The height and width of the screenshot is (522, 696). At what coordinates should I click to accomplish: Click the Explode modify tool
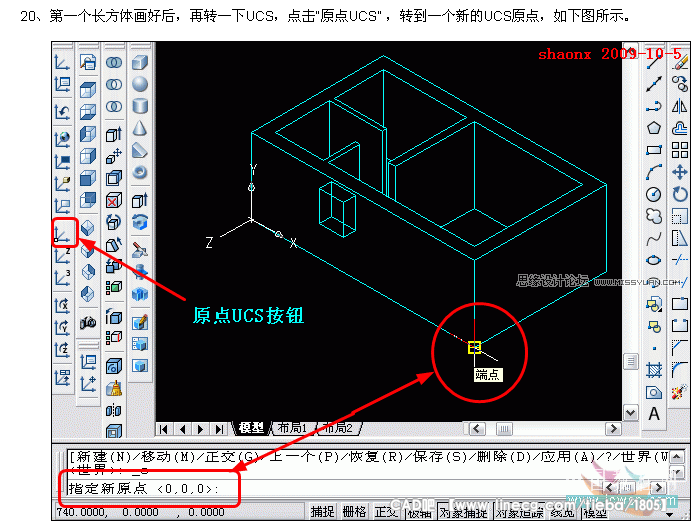coord(680,392)
